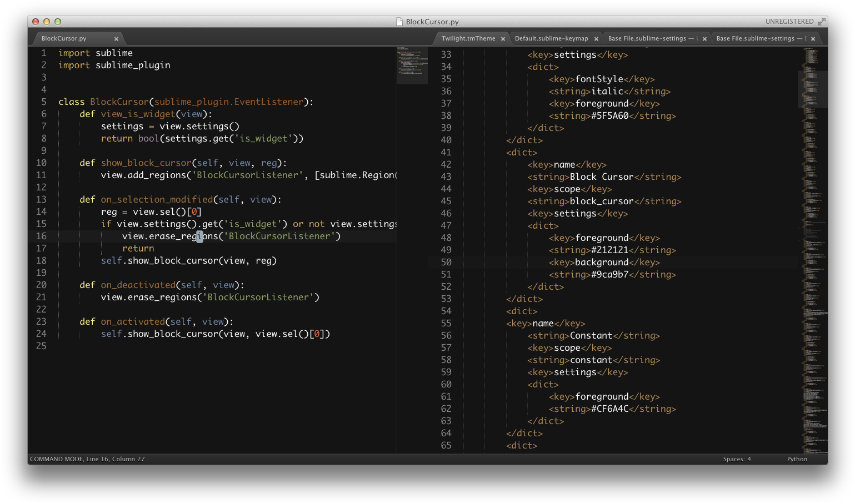Click the '<string>italic</string>' line

(x=609, y=92)
